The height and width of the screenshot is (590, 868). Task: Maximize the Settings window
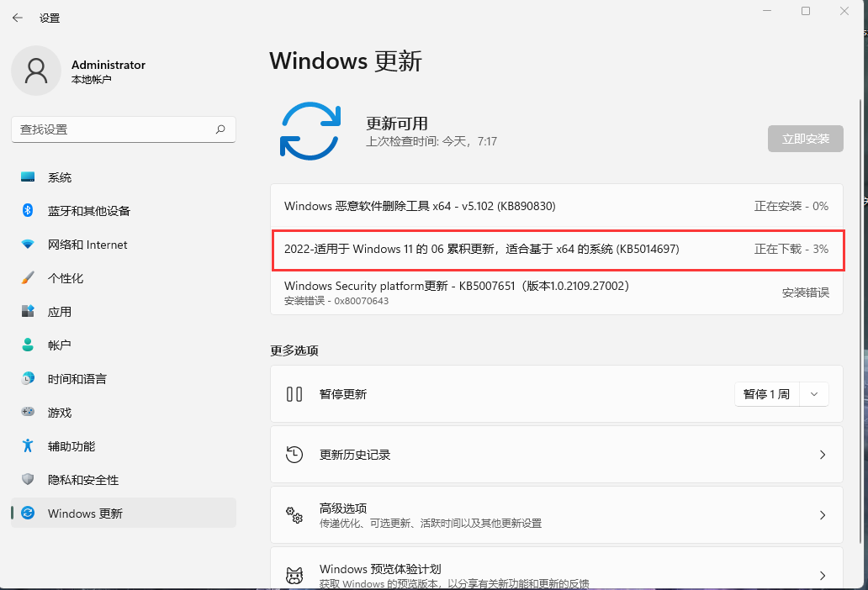tap(806, 11)
